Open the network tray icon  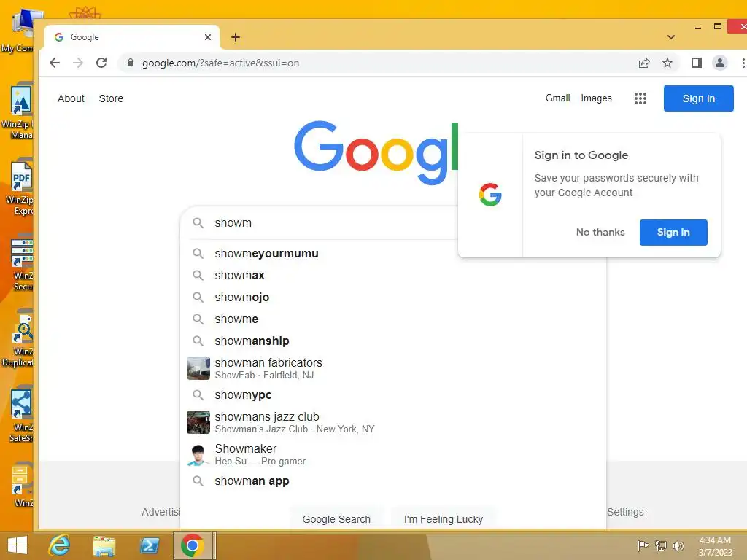660,545
